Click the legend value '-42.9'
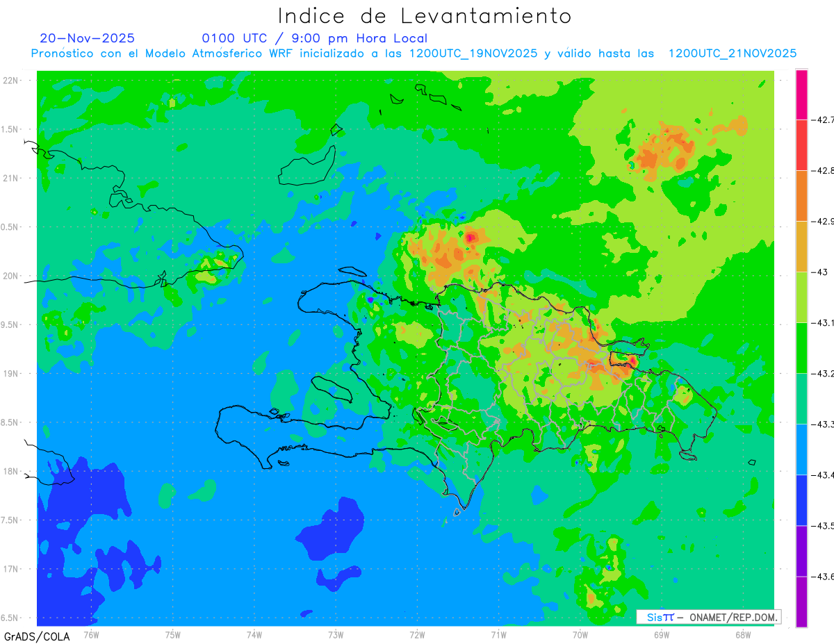The width and height of the screenshot is (834, 644). [x=823, y=222]
